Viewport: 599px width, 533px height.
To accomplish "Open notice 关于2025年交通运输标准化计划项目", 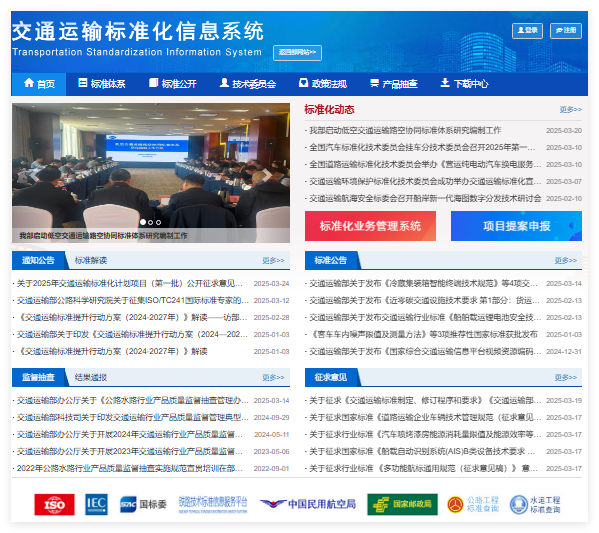I will tap(130, 283).
